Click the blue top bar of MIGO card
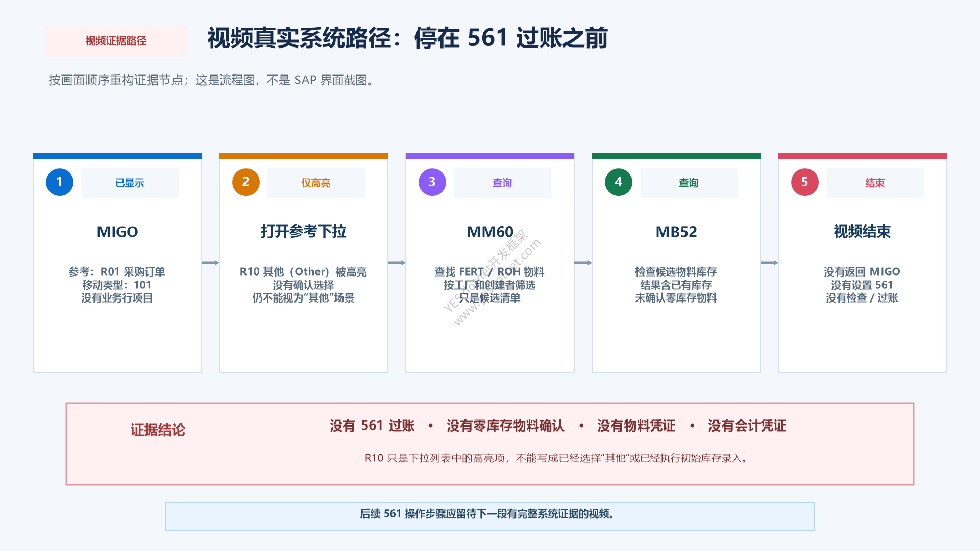Viewport: 980px width, 551px height. point(117,156)
